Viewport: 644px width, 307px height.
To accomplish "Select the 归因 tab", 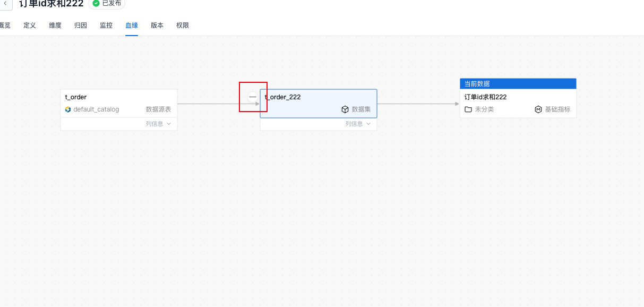I will pyautogui.click(x=81, y=25).
